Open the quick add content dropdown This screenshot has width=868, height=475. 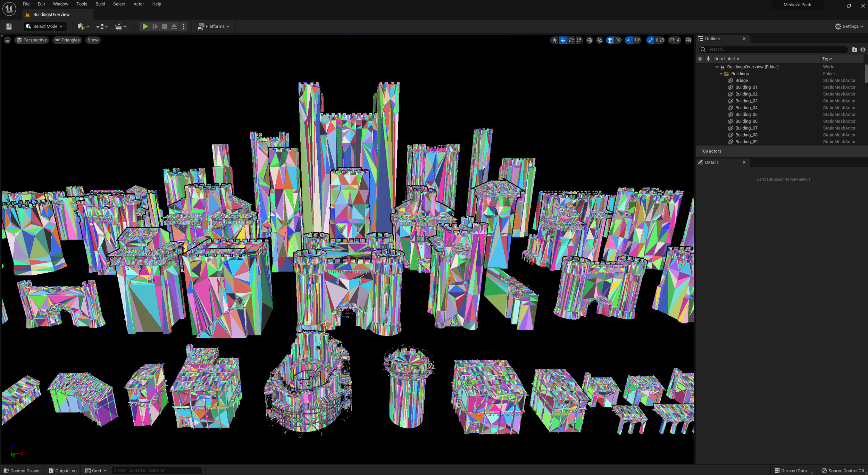click(83, 26)
